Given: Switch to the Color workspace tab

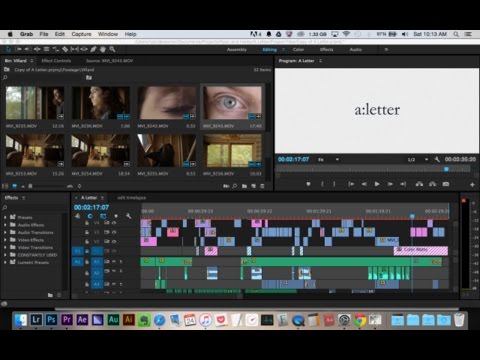Looking at the screenshot, I should 298,50.
